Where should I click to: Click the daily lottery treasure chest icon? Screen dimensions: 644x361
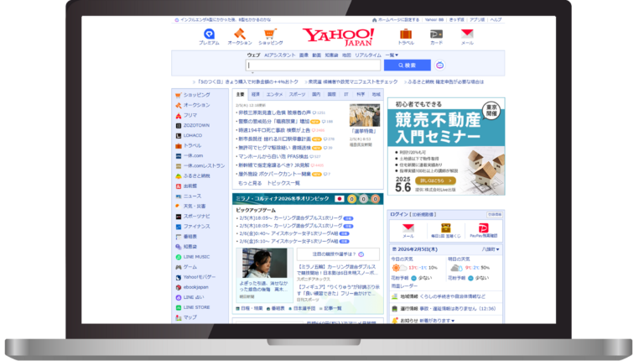point(446,229)
